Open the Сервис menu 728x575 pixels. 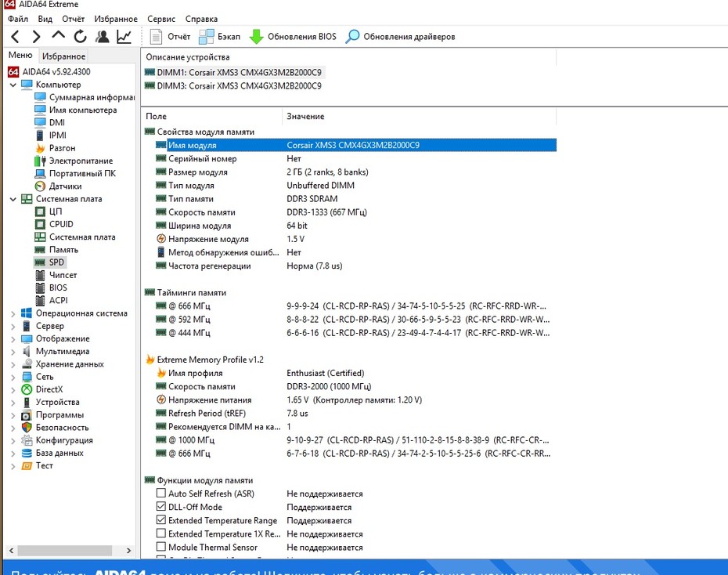[161, 19]
